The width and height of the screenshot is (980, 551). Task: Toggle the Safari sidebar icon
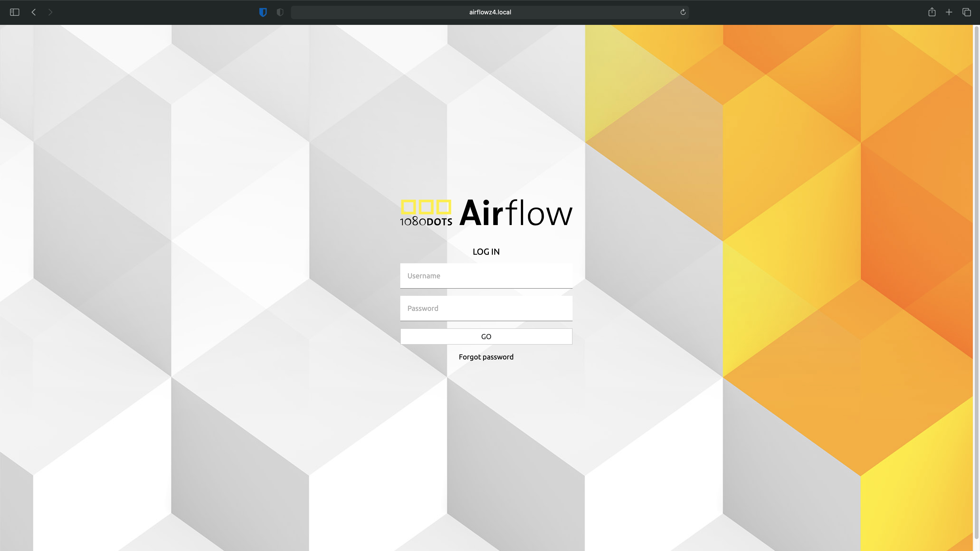[x=14, y=12]
